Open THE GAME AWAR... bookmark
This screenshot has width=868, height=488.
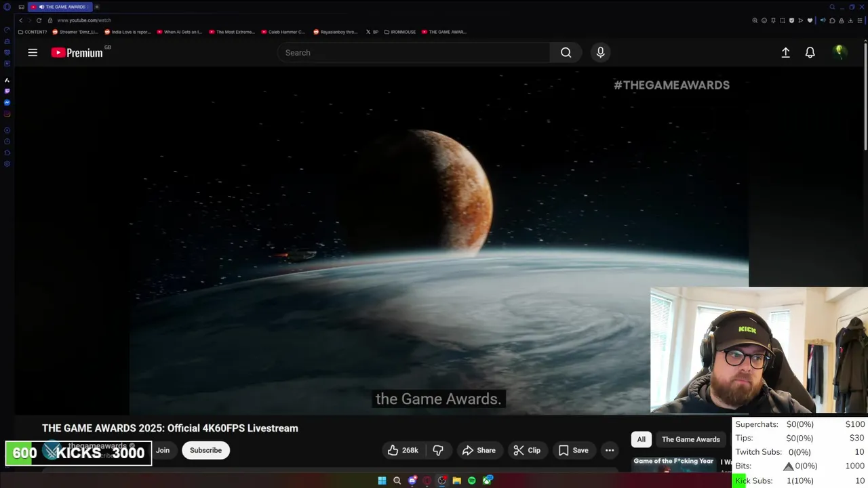tap(444, 32)
